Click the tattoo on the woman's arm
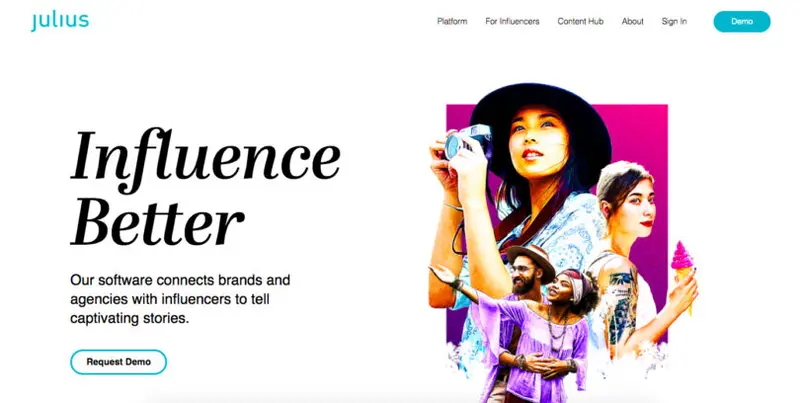This screenshot has height=403, width=800. point(620,300)
